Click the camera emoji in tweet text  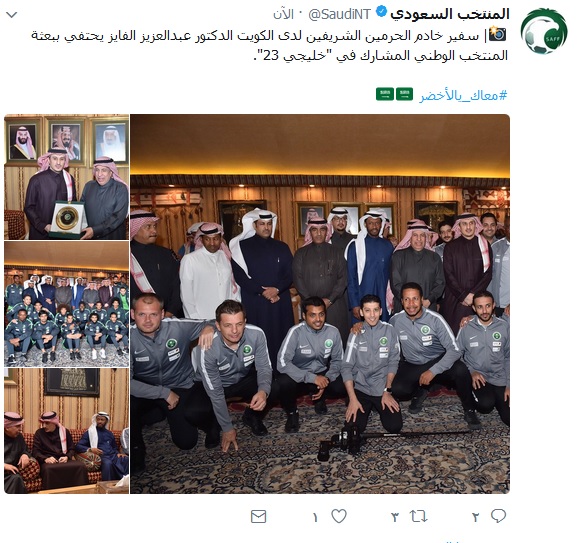497,34
